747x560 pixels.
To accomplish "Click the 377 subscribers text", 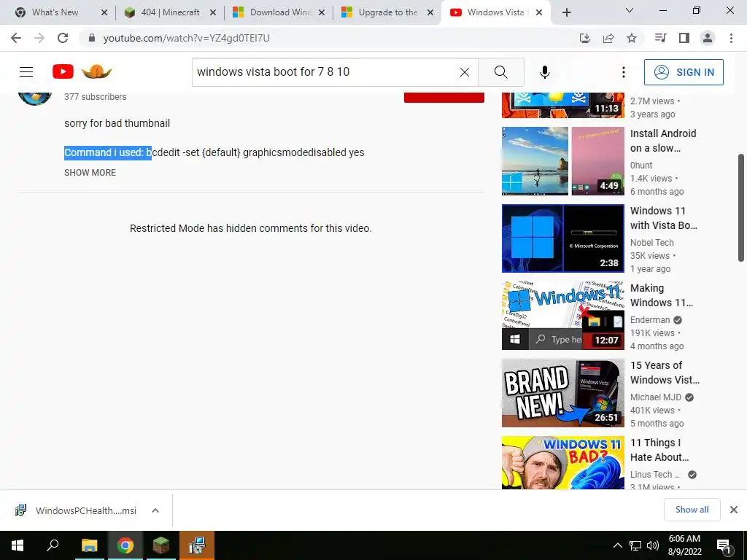I will [96, 97].
